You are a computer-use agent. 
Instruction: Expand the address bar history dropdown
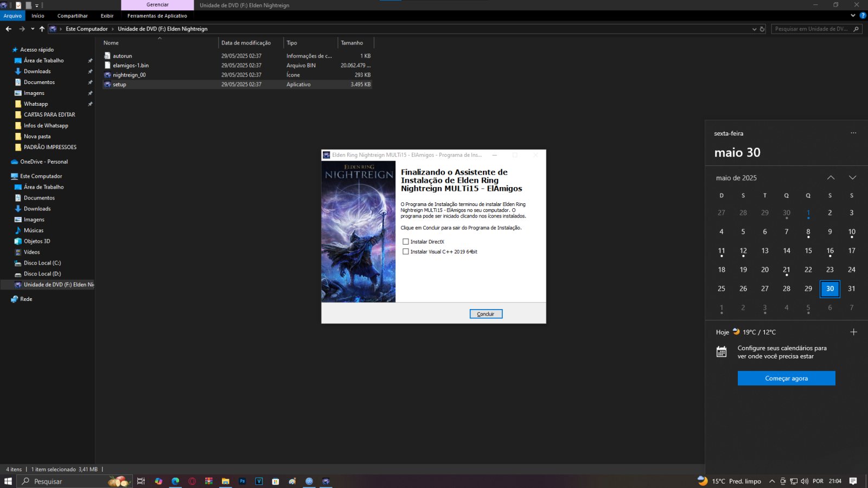pos(754,29)
